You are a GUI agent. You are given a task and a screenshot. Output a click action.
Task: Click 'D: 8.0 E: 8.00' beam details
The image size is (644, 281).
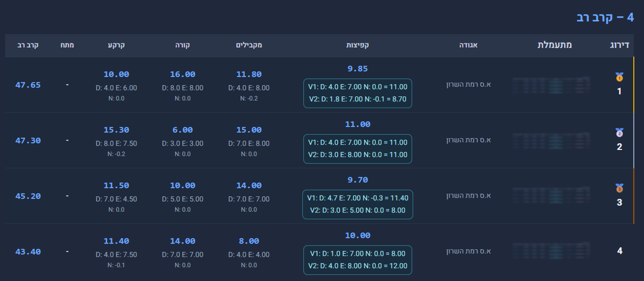pos(183,88)
